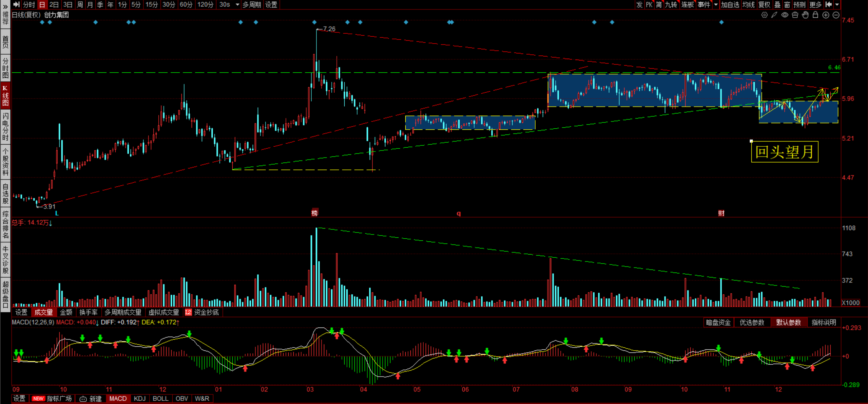The height and width of the screenshot is (404, 868).
Task: Toggle the eye visibility icon
Action: (785, 15)
